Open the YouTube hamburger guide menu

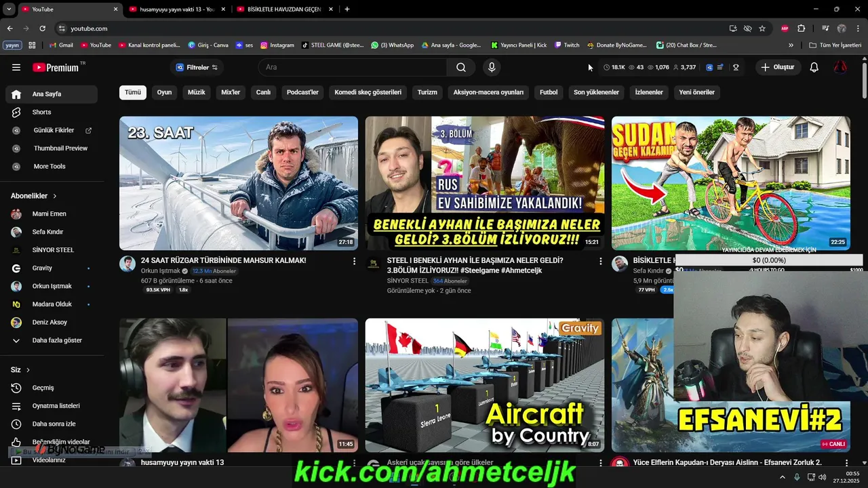(x=16, y=67)
